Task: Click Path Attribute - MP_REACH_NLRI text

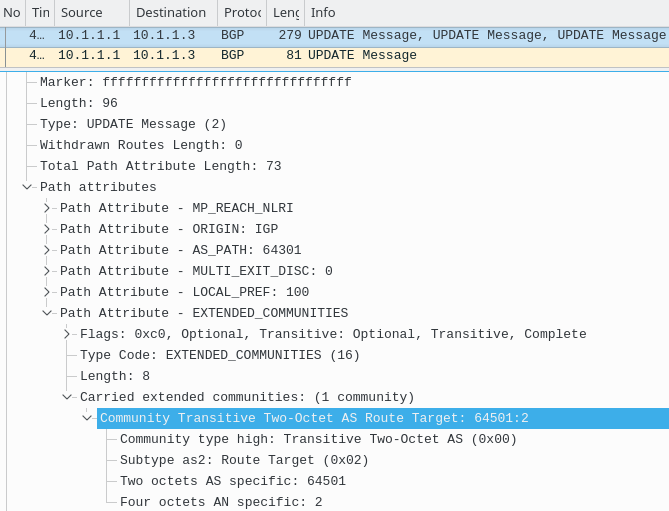Action: [176, 208]
